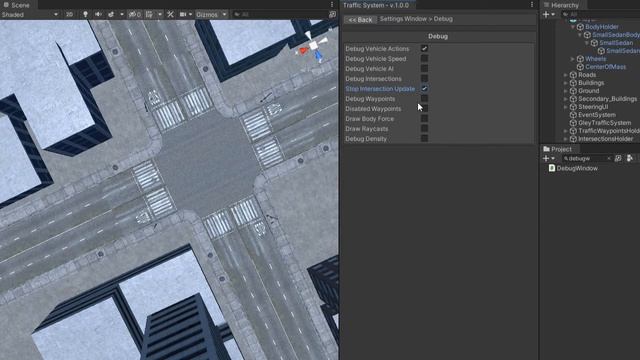Clear the debugw search text

[x=609, y=158]
